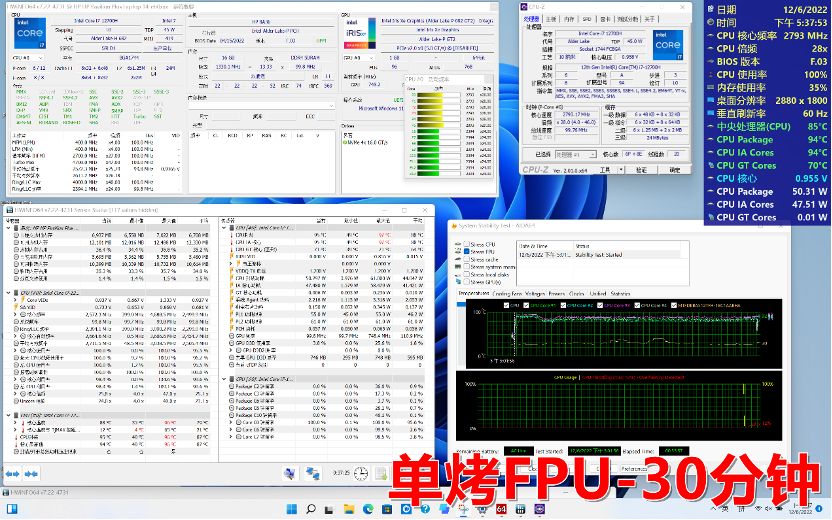Toggle CPU Core #1 graph checkbox

click(526, 305)
